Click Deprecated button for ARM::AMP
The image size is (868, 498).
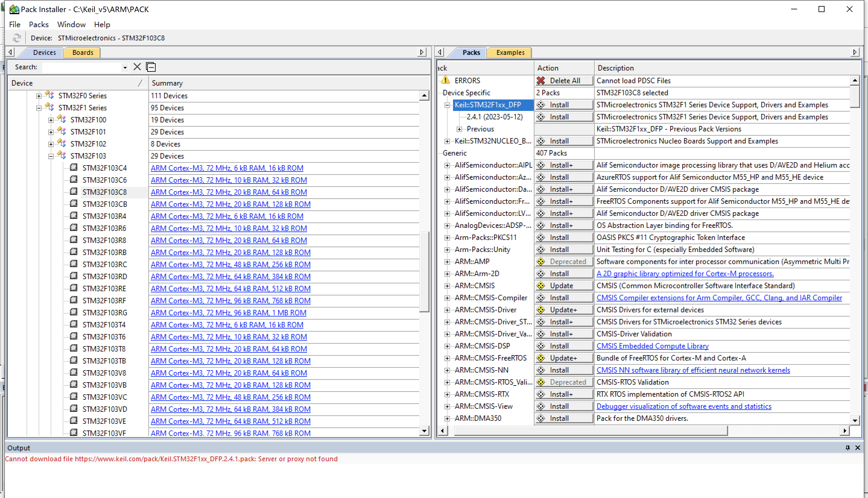(564, 262)
